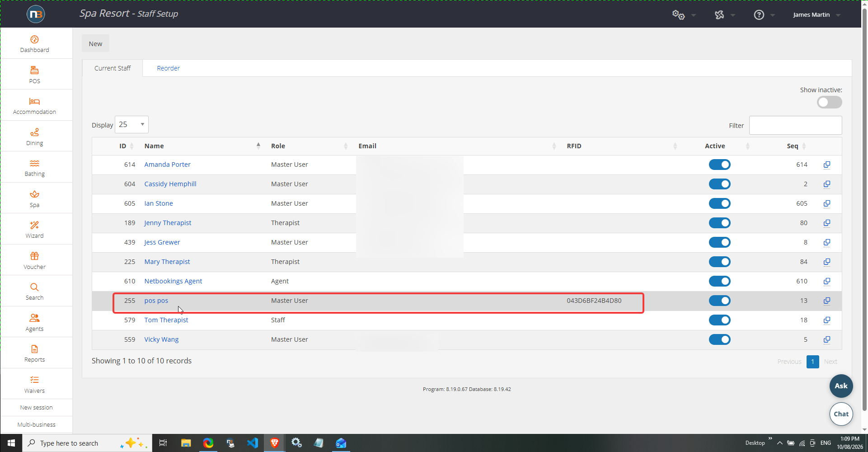
Task: Go to Agents in the sidebar
Action: coord(35,322)
